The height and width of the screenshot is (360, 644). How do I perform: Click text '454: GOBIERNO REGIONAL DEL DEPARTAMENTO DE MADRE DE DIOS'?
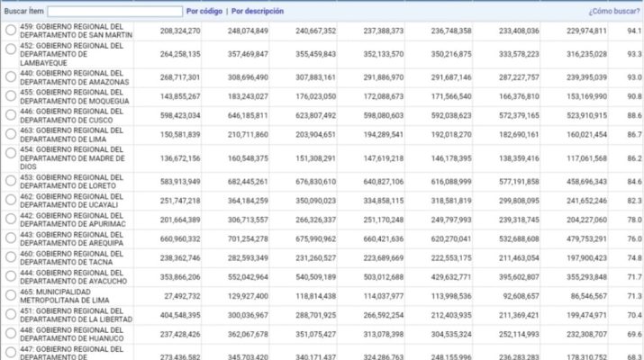point(72,158)
